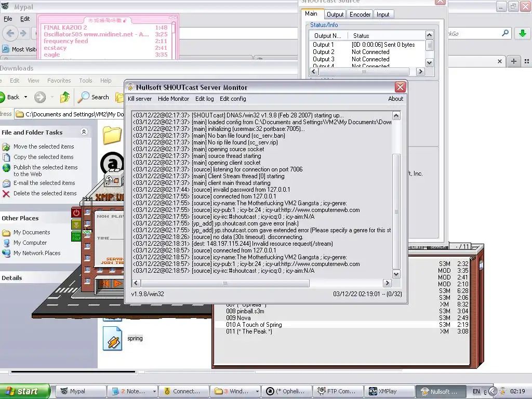
Task: Open Favorites menu in Explorer window
Action: click(x=59, y=81)
